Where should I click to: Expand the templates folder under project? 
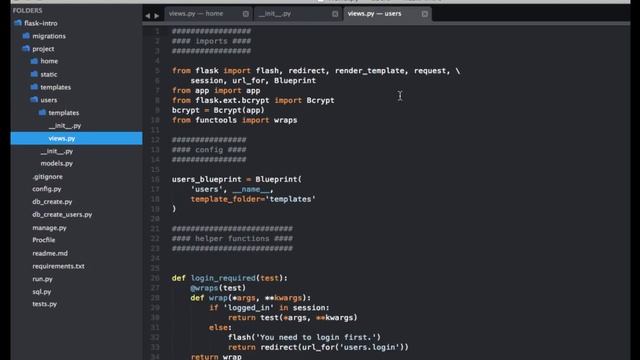click(x=56, y=87)
